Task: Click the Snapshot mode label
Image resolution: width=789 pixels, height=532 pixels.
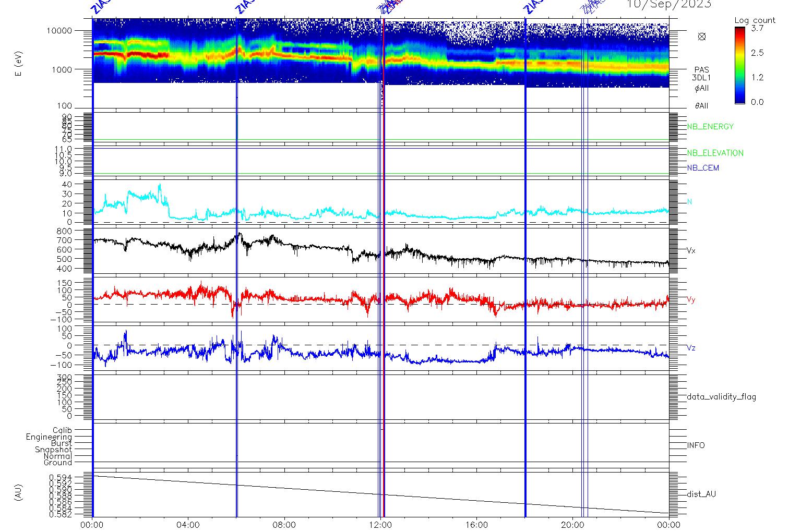Action: pos(53,450)
